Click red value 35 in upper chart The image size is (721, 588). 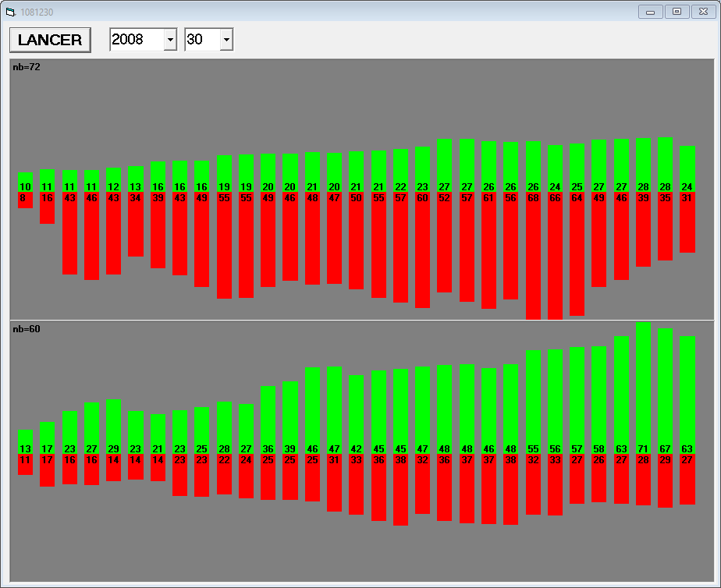pos(665,198)
